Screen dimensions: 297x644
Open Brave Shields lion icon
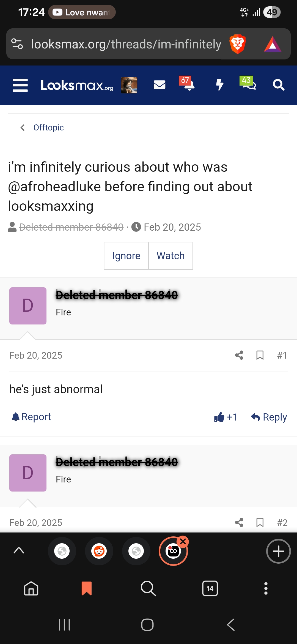tap(237, 44)
